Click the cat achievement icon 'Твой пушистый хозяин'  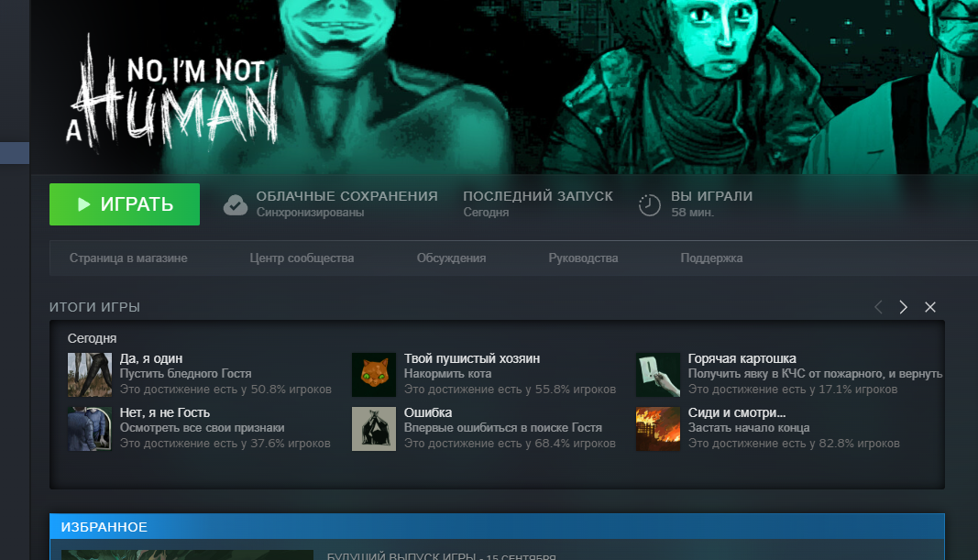374,375
